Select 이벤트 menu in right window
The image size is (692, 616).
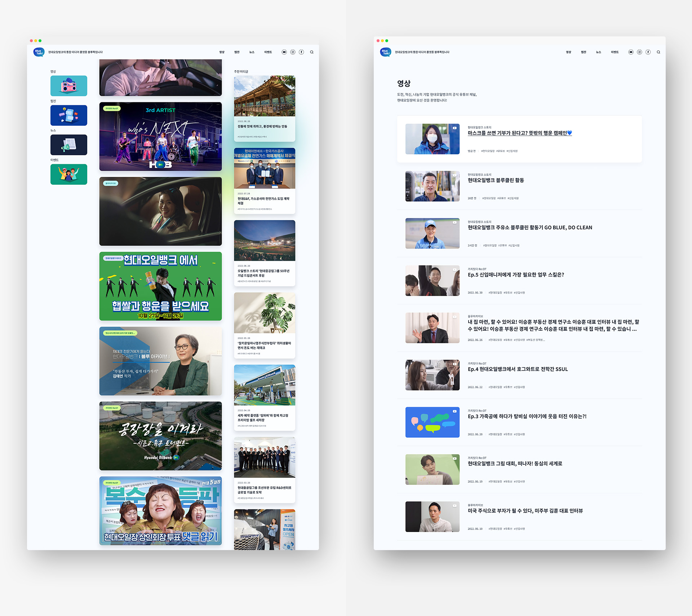point(615,52)
